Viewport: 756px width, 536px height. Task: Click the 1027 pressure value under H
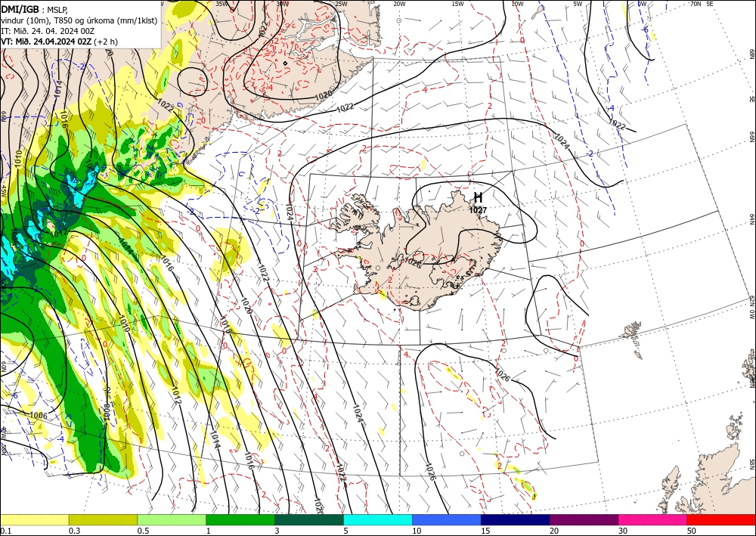click(478, 210)
